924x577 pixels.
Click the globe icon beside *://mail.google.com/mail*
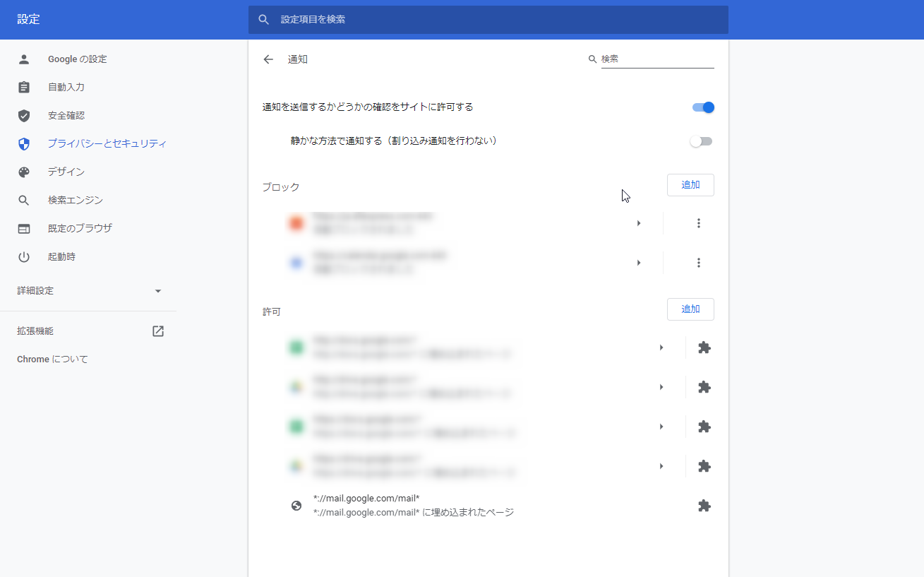click(296, 506)
